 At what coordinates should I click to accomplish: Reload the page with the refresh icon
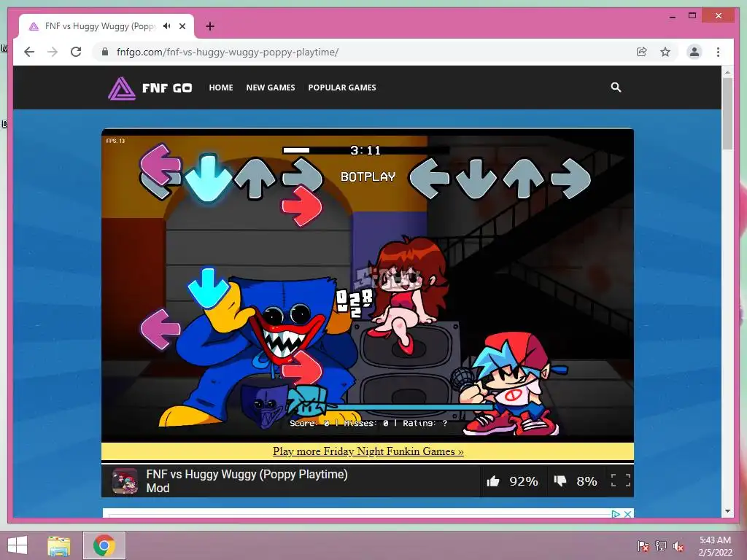[x=76, y=52]
